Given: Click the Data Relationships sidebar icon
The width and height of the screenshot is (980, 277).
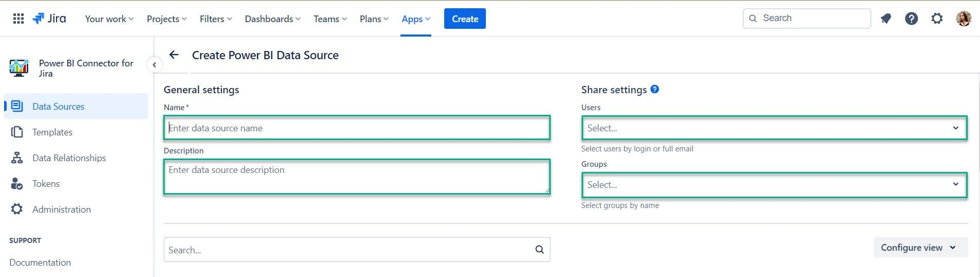Looking at the screenshot, I should tap(17, 158).
